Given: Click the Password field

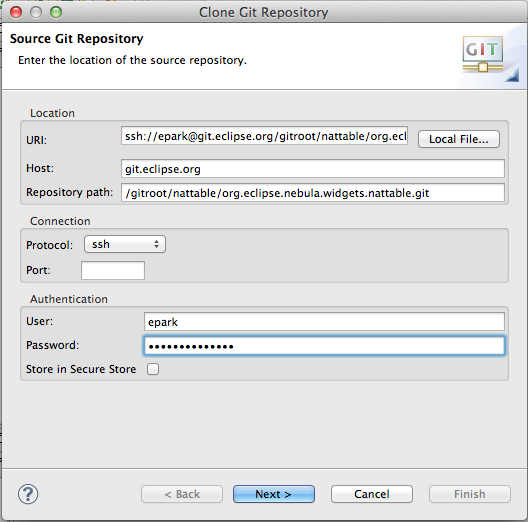Looking at the screenshot, I should tap(324, 346).
